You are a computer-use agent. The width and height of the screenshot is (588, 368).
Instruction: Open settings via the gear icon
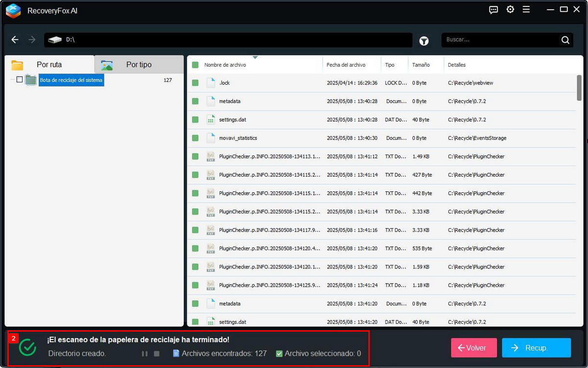(x=510, y=10)
